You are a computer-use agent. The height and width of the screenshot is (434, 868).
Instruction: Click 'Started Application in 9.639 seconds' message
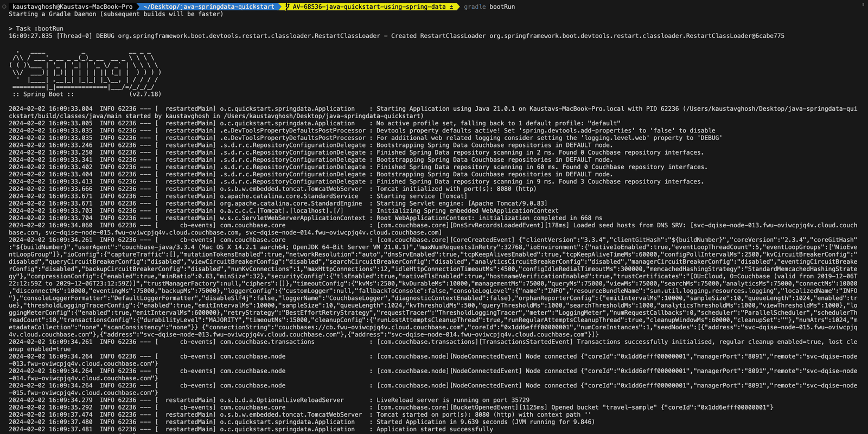click(x=486, y=422)
